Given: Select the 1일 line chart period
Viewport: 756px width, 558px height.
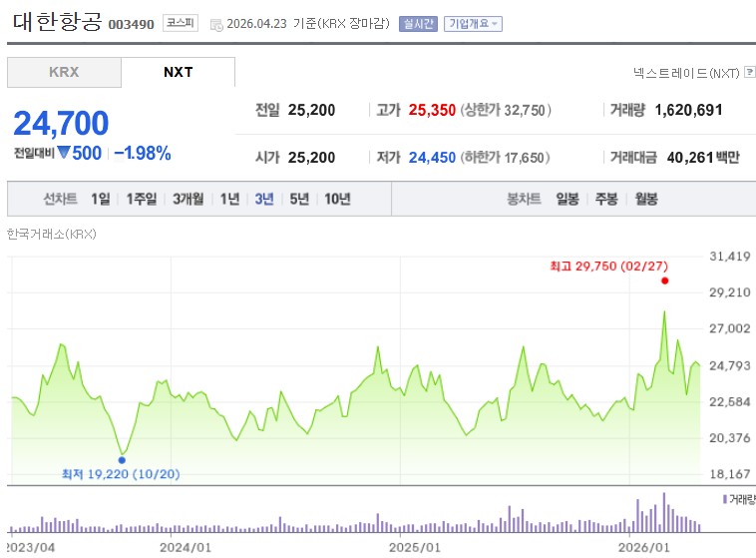Looking at the screenshot, I should coord(101,199).
